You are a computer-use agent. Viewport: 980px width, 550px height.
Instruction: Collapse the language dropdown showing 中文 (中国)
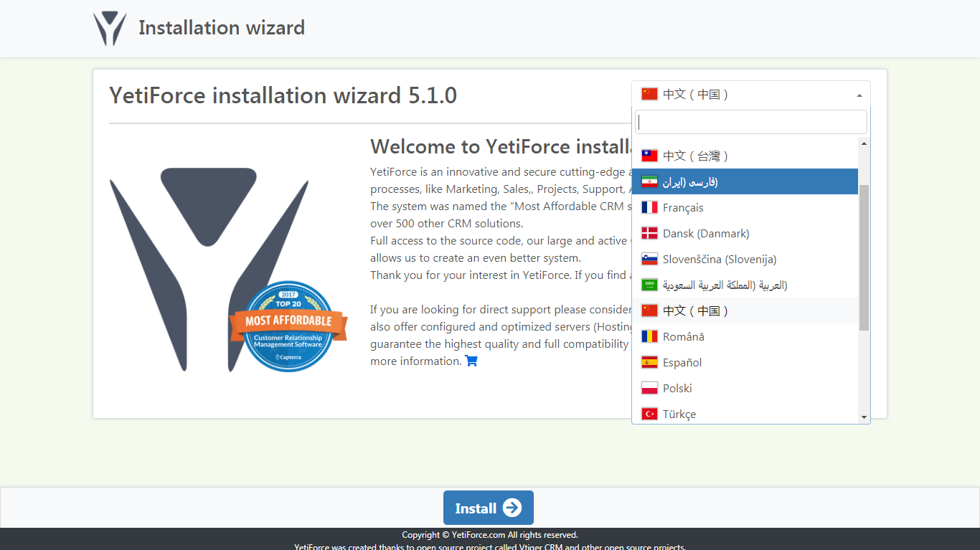[x=750, y=95]
